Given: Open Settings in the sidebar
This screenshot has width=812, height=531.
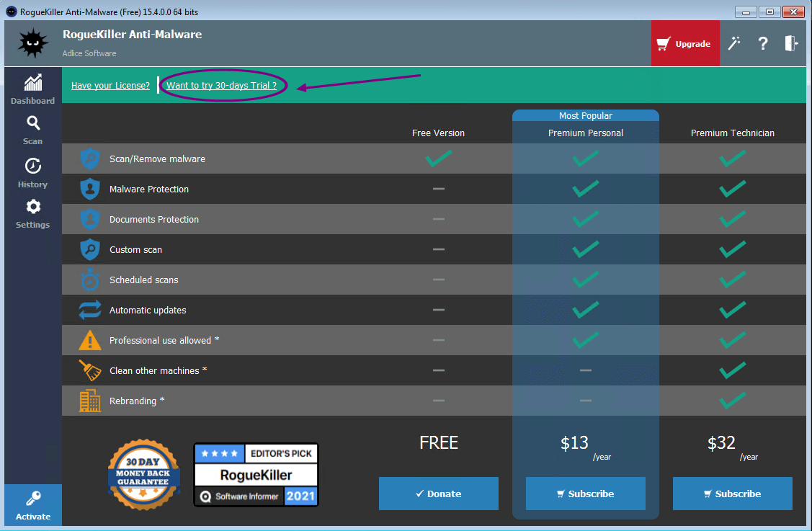Looking at the screenshot, I should pyautogui.click(x=32, y=214).
